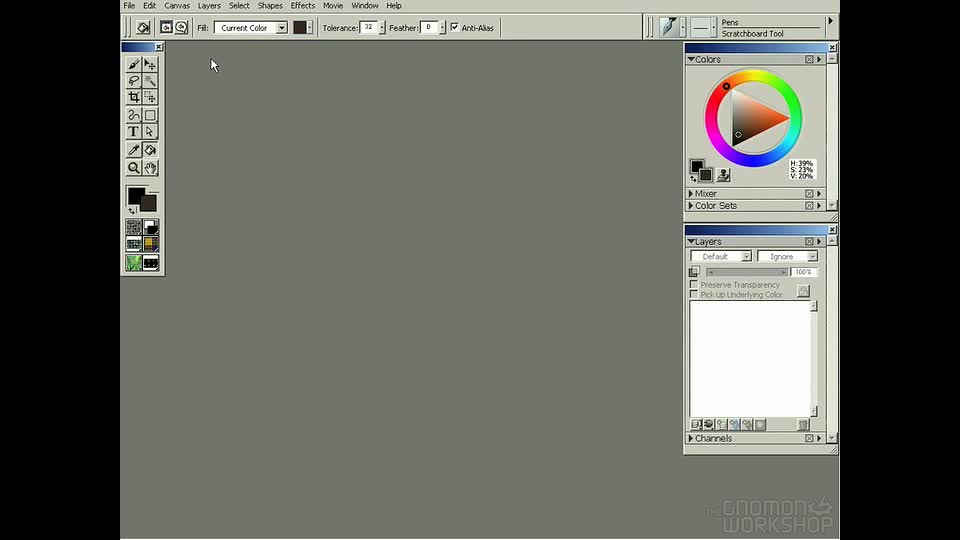Select the Paint Bucket tool

[150, 150]
